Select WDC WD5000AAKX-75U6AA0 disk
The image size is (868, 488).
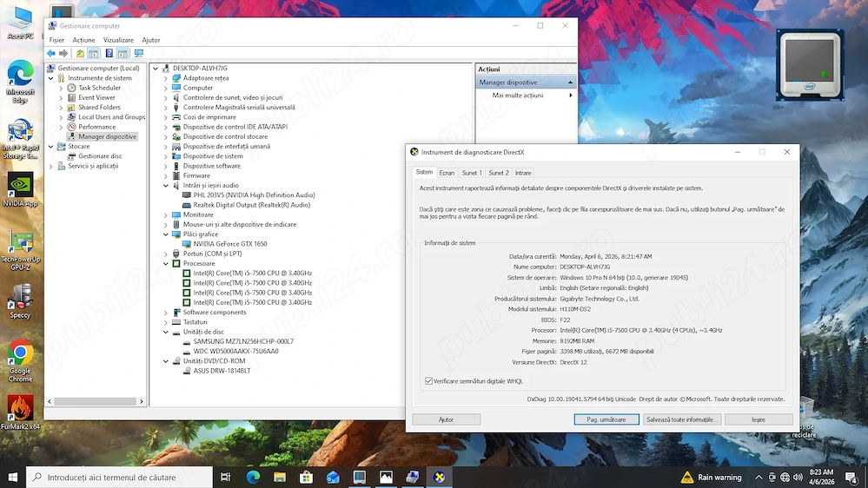point(235,352)
